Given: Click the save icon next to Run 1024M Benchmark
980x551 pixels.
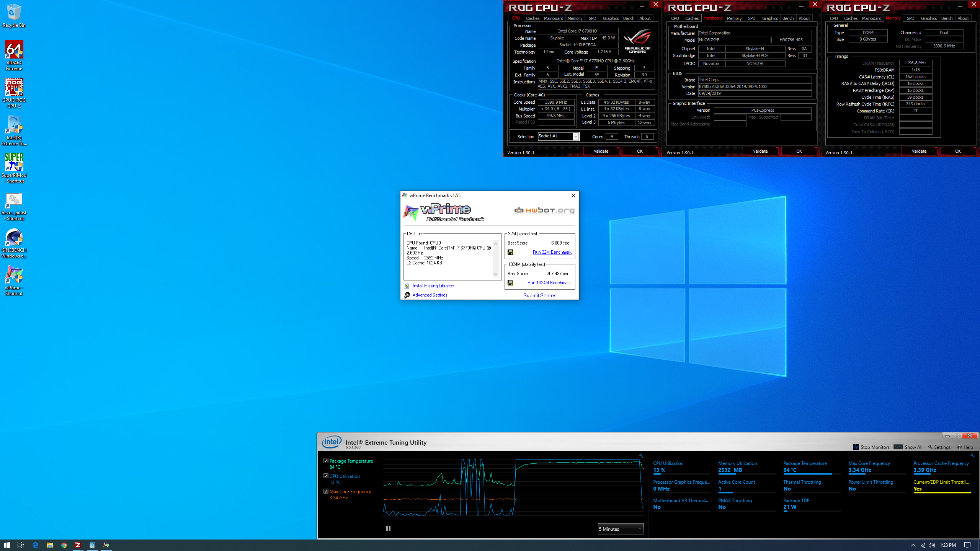Looking at the screenshot, I should (x=510, y=283).
